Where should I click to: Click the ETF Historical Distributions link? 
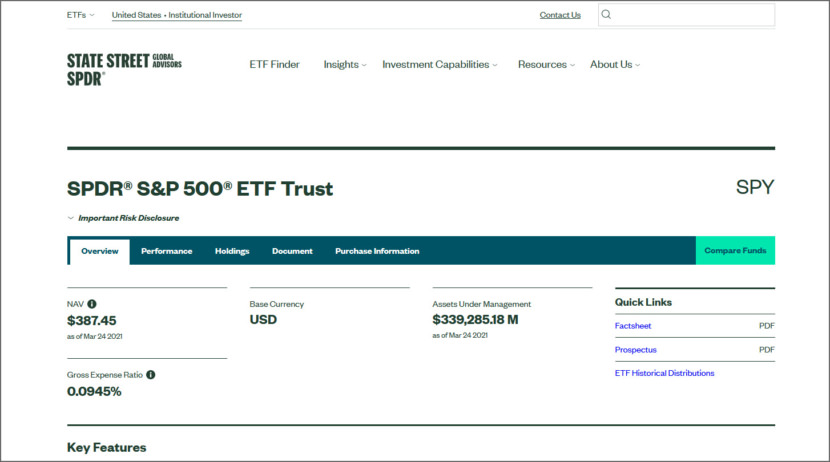coord(664,373)
